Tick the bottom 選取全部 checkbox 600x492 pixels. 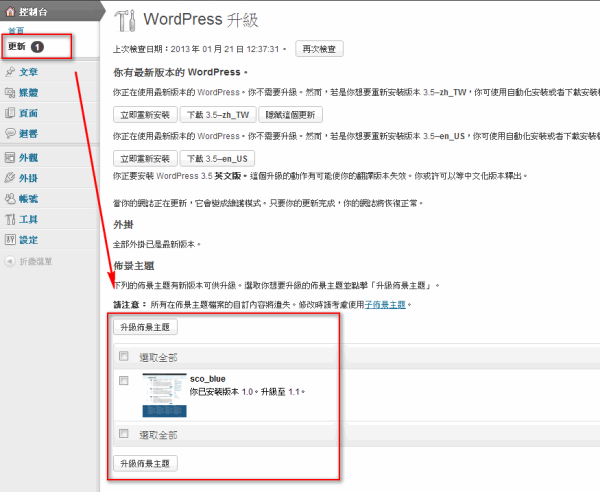pos(124,433)
